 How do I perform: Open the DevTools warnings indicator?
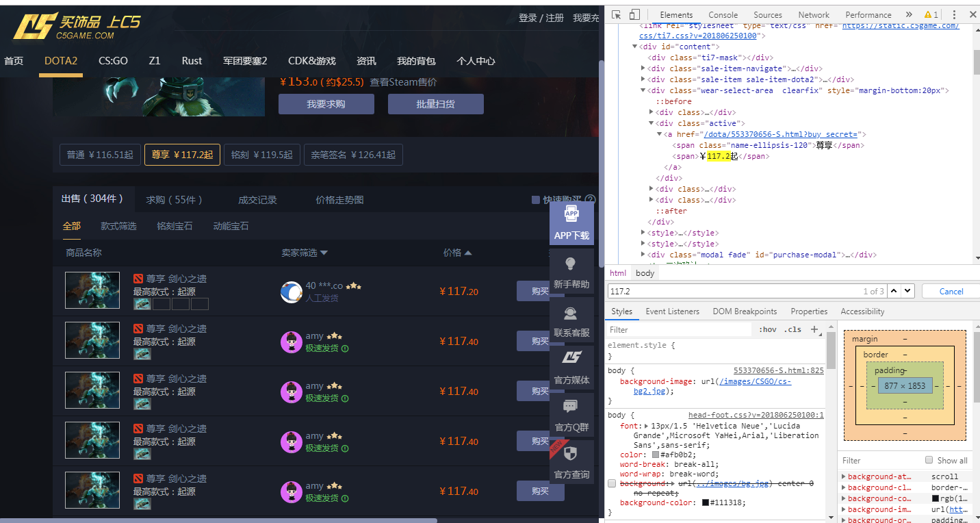coord(931,14)
